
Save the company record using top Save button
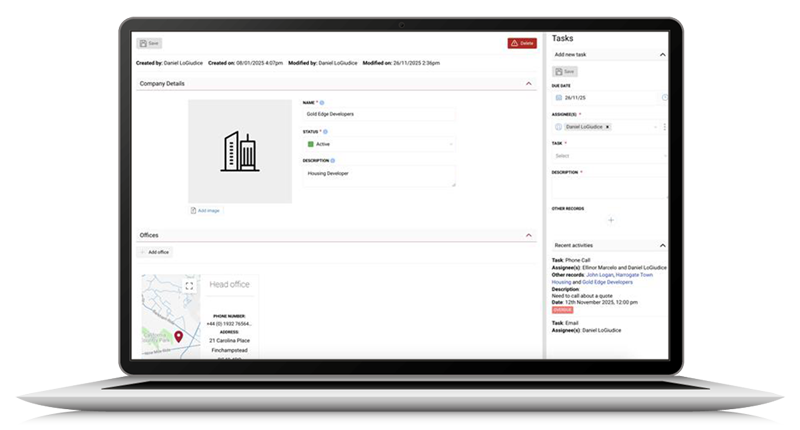point(149,43)
